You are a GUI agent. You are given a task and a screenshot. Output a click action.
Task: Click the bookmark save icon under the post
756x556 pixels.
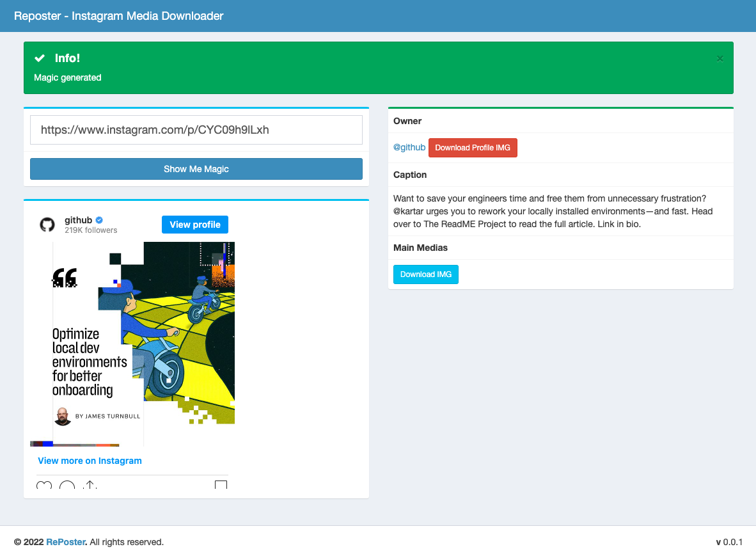[x=221, y=485]
